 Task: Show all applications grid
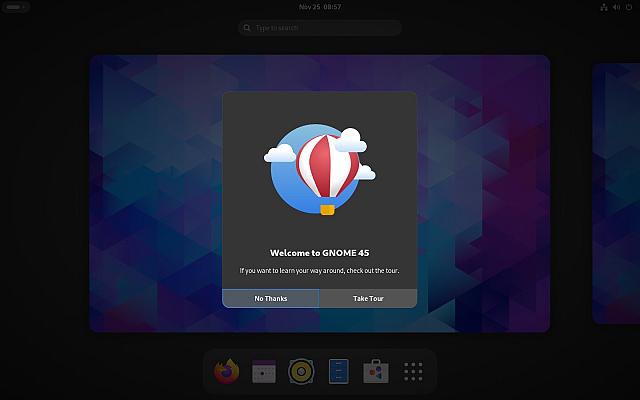click(413, 371)
